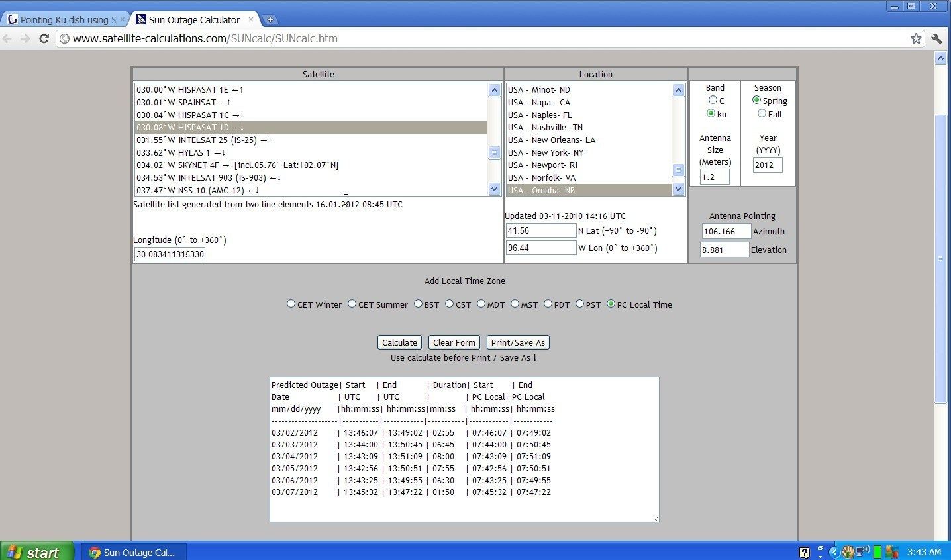
Task: Click the Antenna Size input field
Action: [715, 177]
